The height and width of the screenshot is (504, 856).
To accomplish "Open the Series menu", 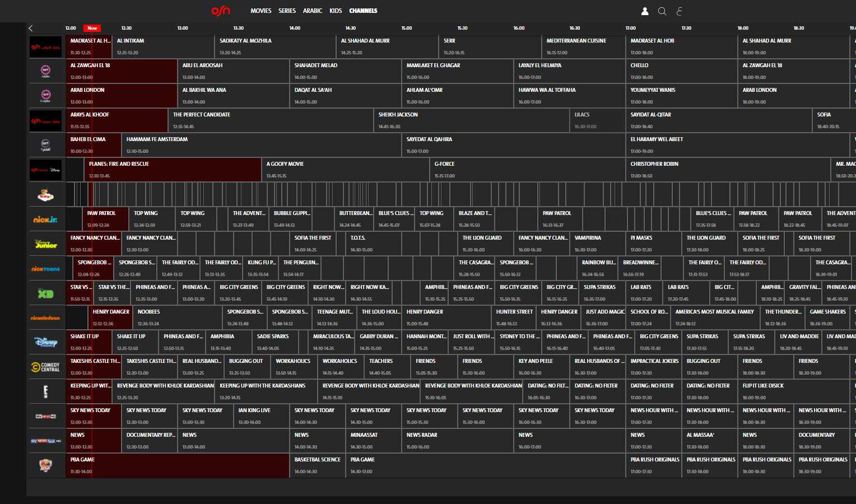I will [287, 11].
